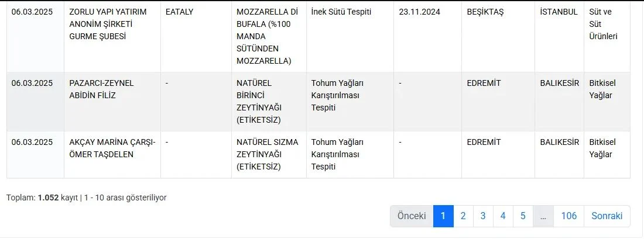Select the 23.11.2024 date cell
This screenshot has width=644, height=239.
tap(427, 36)
